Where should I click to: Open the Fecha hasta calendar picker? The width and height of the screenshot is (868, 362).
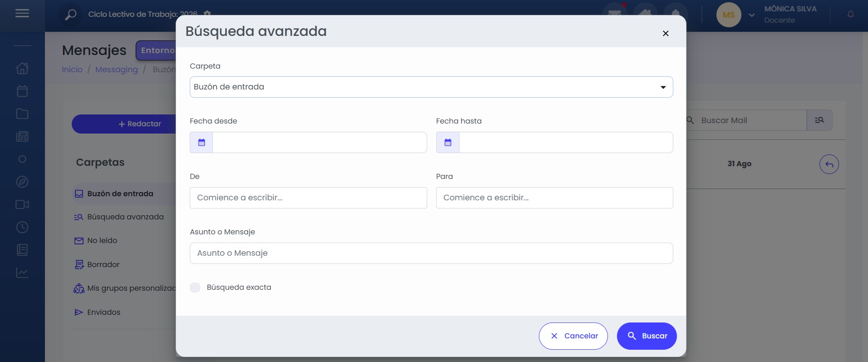coord(448,143)
